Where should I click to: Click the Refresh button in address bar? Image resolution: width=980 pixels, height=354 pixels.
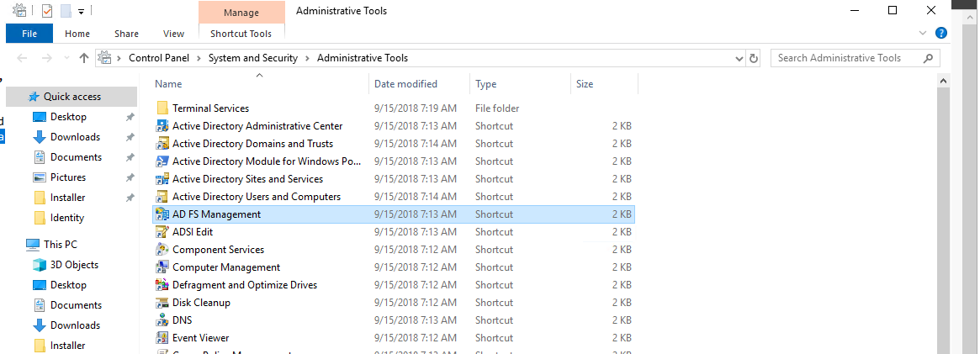pos(754,58)
